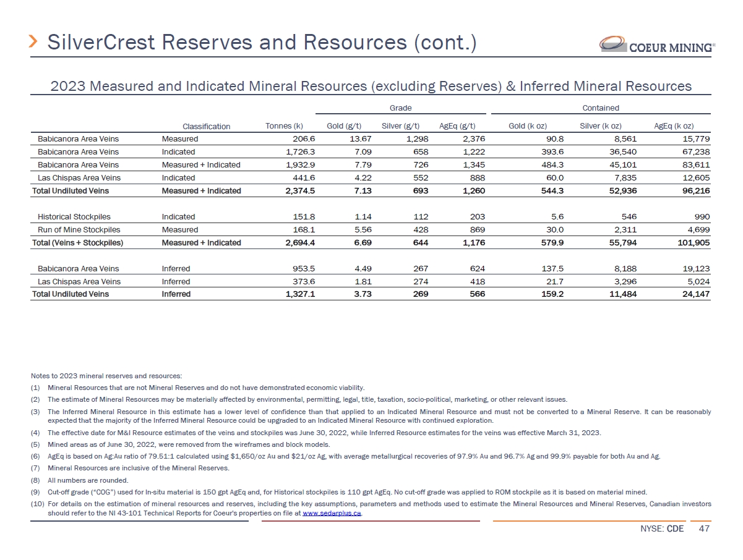743x560 pixels.
Task: Click the Contained column group header
Action: [600, 108]
